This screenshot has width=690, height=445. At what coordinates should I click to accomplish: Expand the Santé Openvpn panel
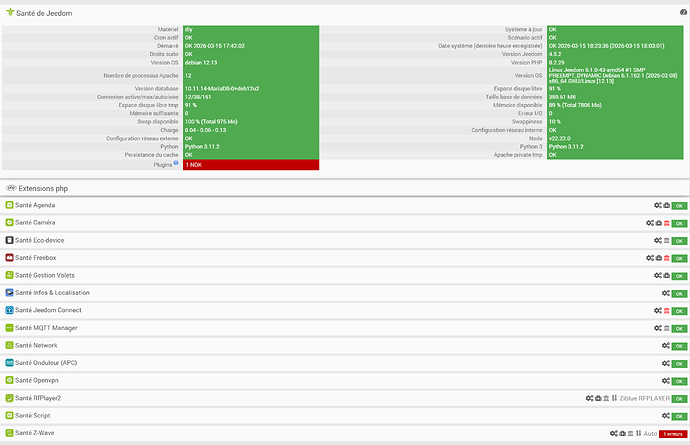(37, 380)
